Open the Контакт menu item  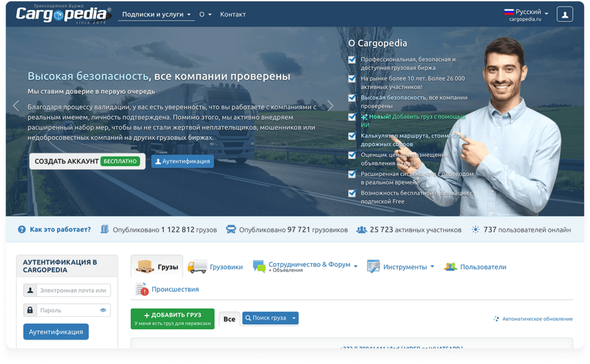(x=233, y=14)
